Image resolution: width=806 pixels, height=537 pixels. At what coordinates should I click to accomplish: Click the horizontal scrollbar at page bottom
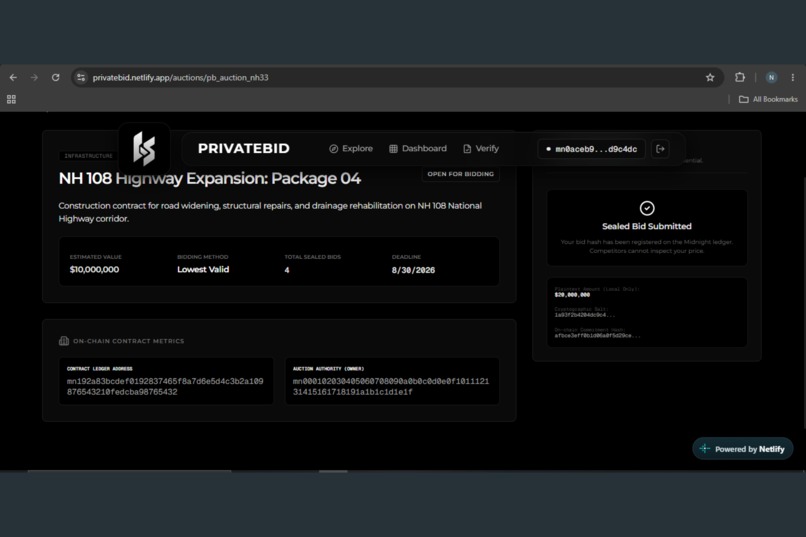[130, 471]
